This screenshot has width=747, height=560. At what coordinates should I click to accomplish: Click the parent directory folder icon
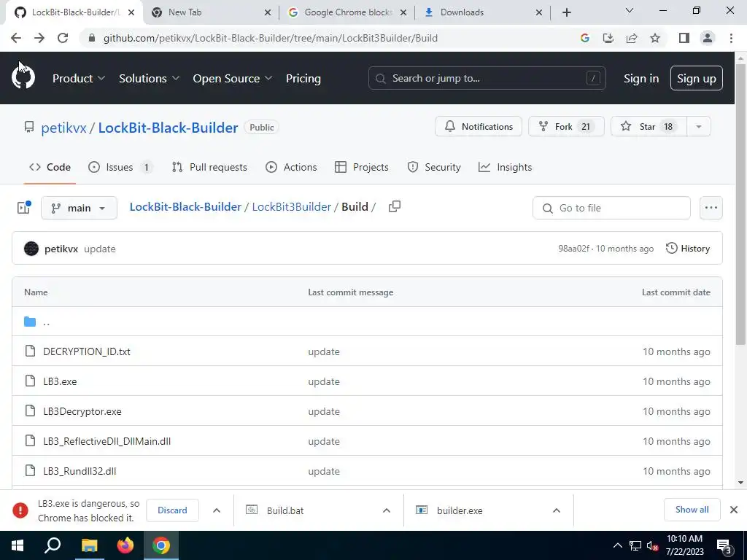coord(30,322)
